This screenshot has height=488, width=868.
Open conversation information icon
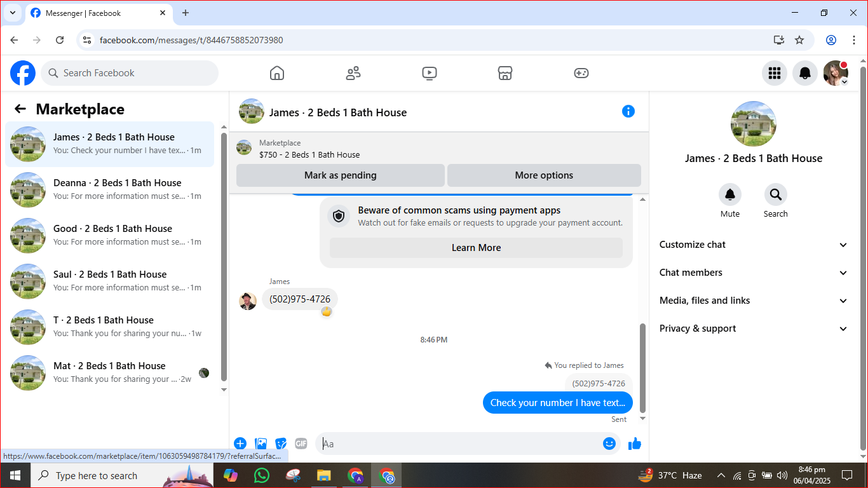pyautogui.click(x=628, y=111)
